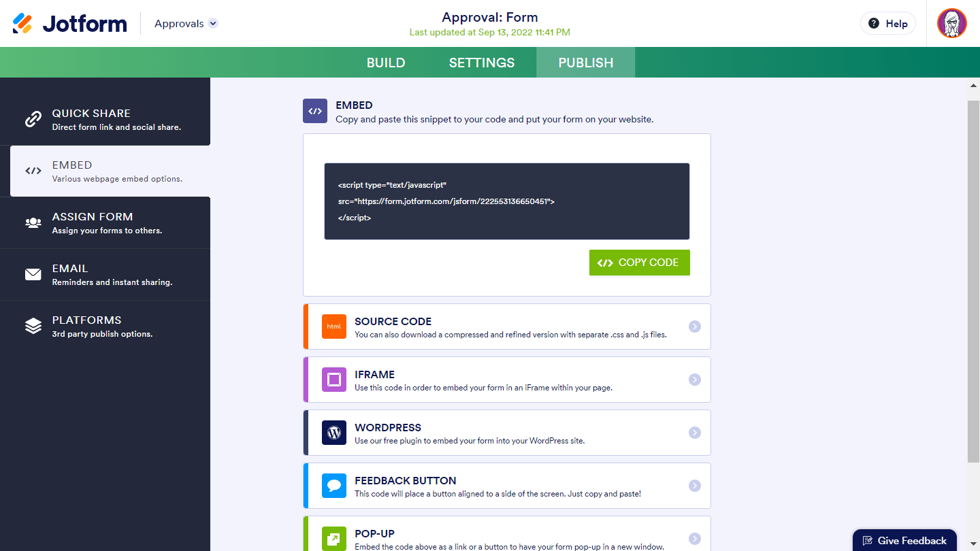Click the blue Feedback Button speech icon
This screenshot has width=980, height=551.
coord(334,486)
